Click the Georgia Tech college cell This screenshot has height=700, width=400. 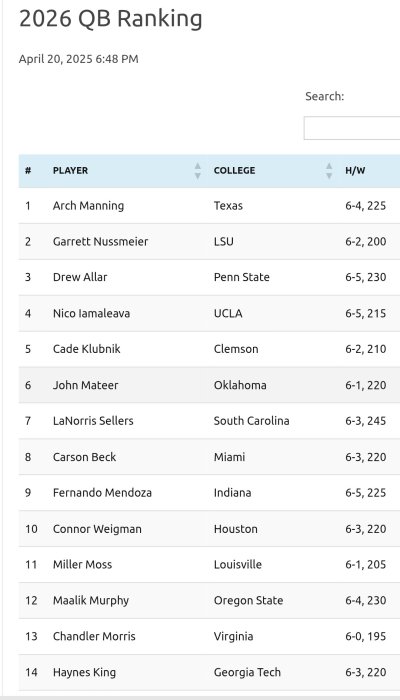pos(247,672)
